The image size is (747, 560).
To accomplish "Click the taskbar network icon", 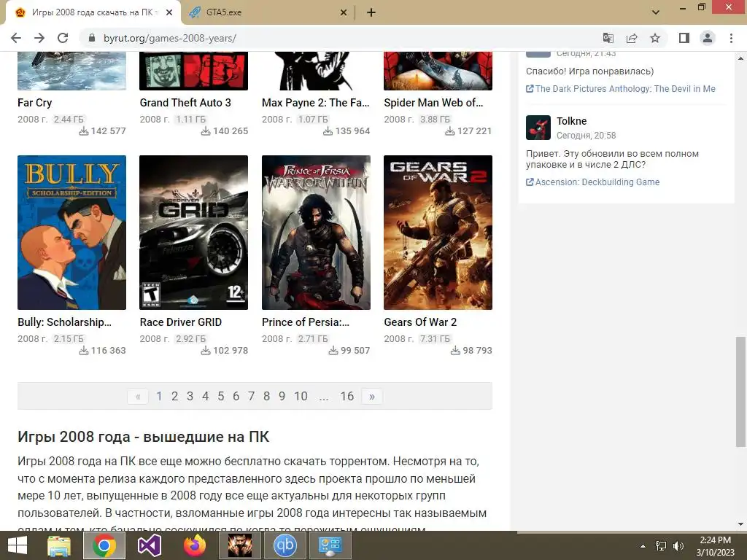I will tap(661, 546).
